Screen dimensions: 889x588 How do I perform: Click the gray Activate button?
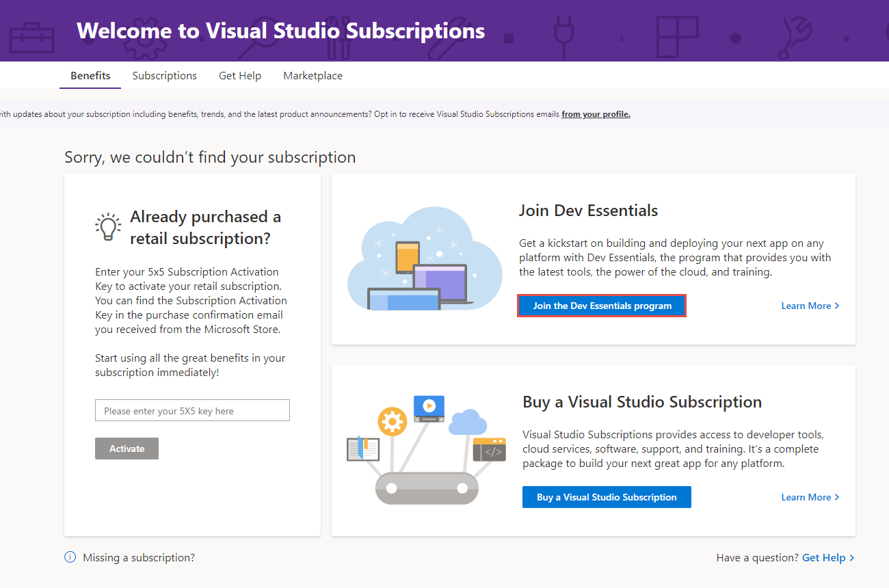(127, 449)
